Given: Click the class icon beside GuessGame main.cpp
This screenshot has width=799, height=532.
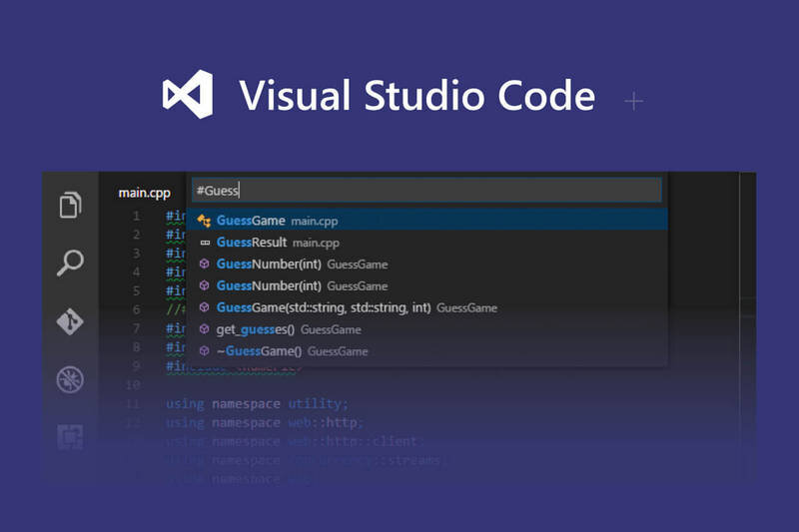Looking at the screenshot, I should 204,221.
